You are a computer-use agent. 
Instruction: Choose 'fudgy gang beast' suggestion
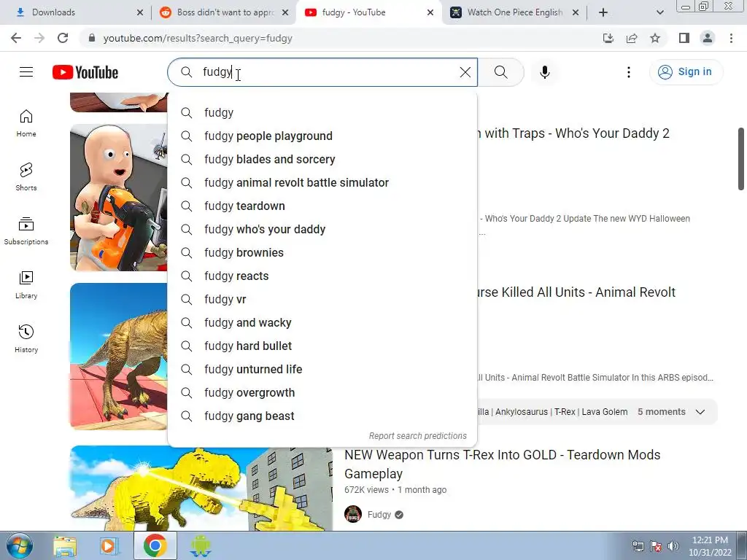pyautogui.click(x=322, y=416)
